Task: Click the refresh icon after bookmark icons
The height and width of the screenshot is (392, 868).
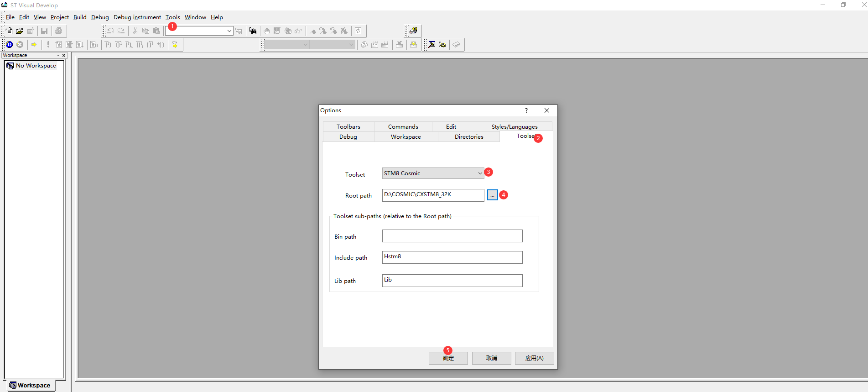Action: pos(358,31)
